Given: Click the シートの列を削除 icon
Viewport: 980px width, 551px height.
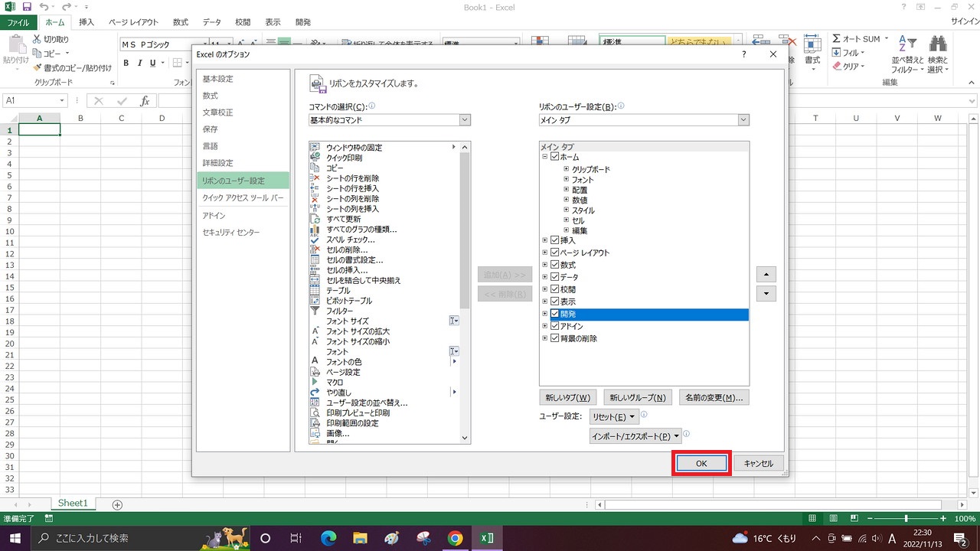Looking at the screenshot, I should [314, 198].
